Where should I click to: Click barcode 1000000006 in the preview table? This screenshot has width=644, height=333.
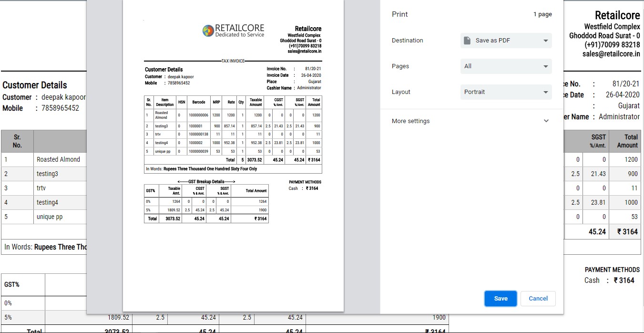coord(199,115)
